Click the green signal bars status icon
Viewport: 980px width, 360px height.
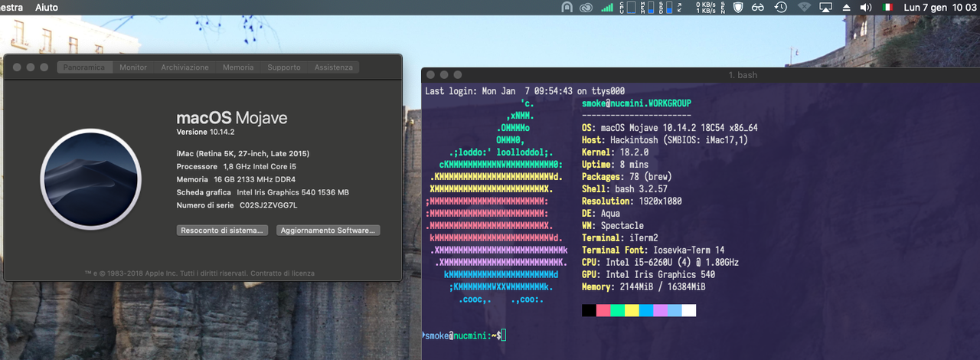click(x=607, y=7)
